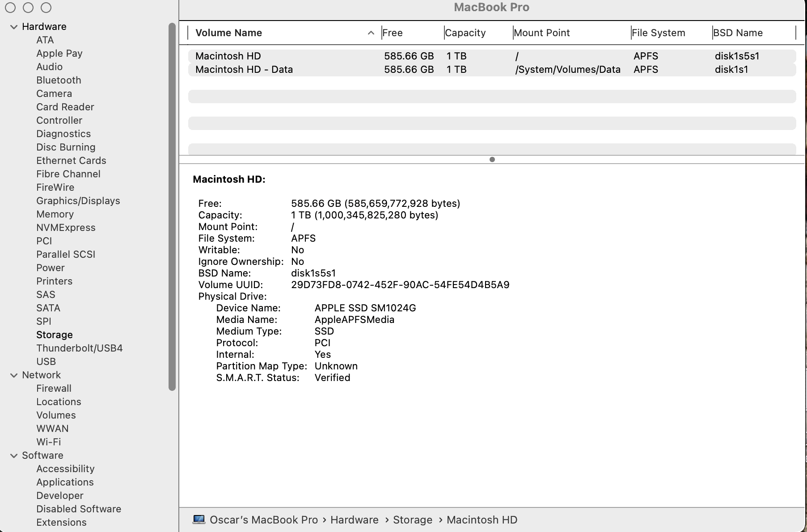Image resolution: width=807 pixels, height=532 pixels.
Task: Open Thunderbolt/USB4 in the sidebar
Action: pos(79,348)
